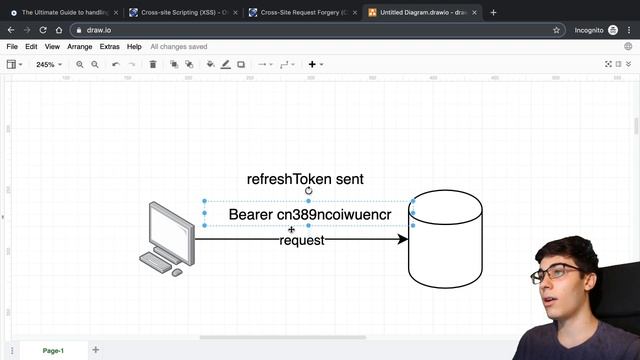Toggle the format panel icon
Image resolution: width=640 pixels, height=360 pixels.
(x=619, y=64)
